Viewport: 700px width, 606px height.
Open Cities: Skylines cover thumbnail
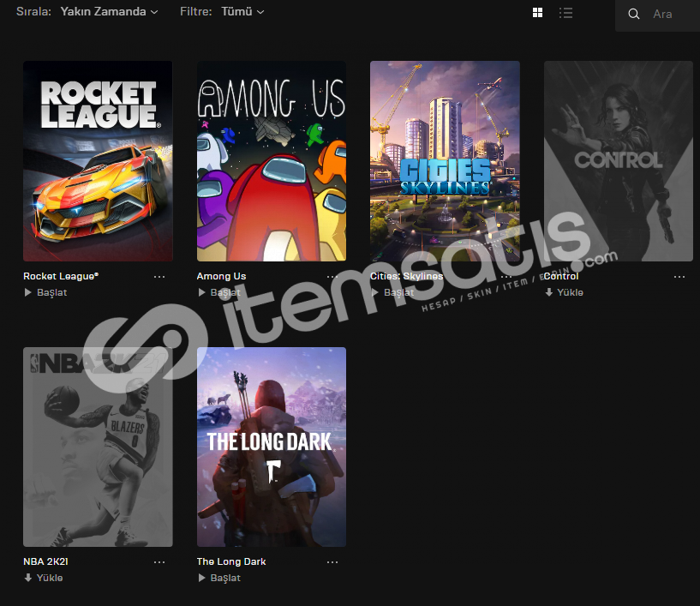click(445, 161)
